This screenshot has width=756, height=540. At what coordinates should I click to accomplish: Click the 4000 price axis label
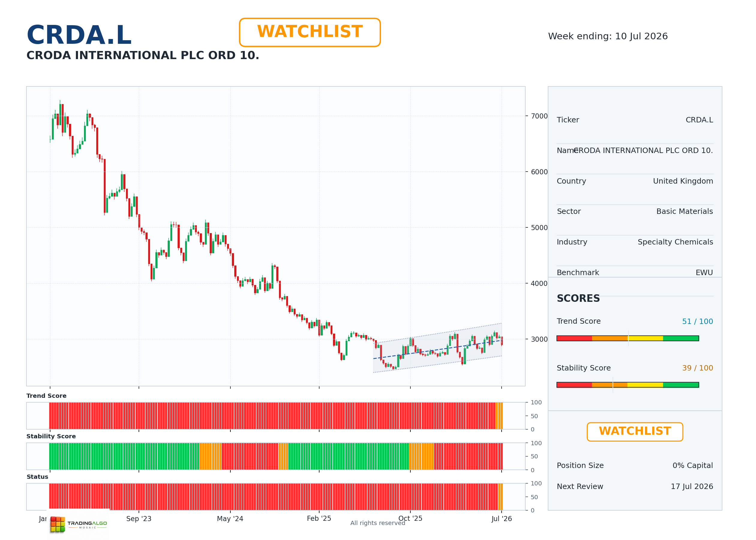pyautogui.click(x=539, y=283)
